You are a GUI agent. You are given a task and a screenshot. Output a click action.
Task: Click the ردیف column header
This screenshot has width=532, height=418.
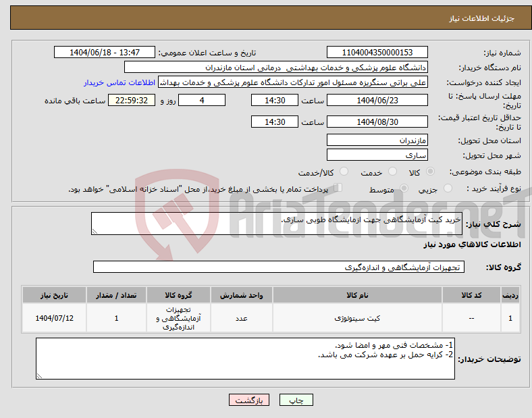click(510, 295)
